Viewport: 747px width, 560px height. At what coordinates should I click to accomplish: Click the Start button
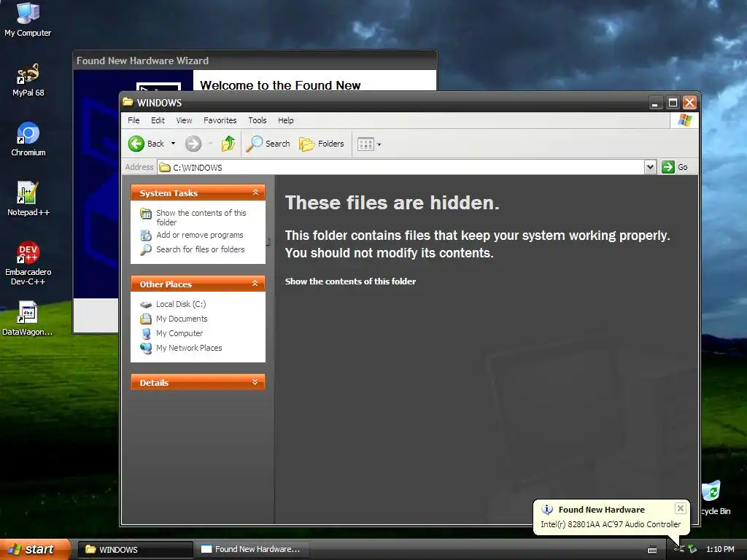(35, 549)
